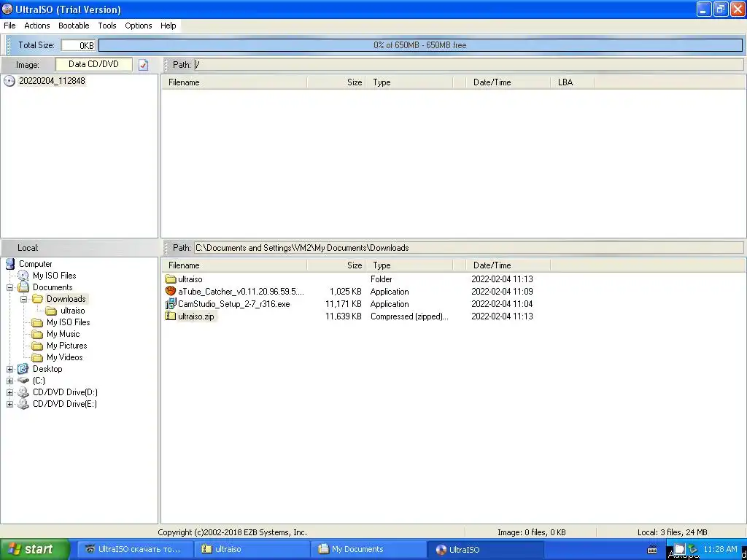Sort image list by Size column

pos(336,82)
